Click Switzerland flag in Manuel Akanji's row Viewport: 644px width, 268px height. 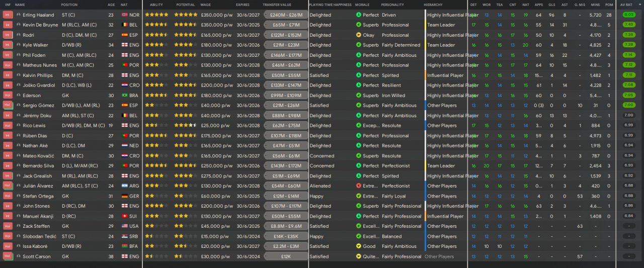pos(125,216)
